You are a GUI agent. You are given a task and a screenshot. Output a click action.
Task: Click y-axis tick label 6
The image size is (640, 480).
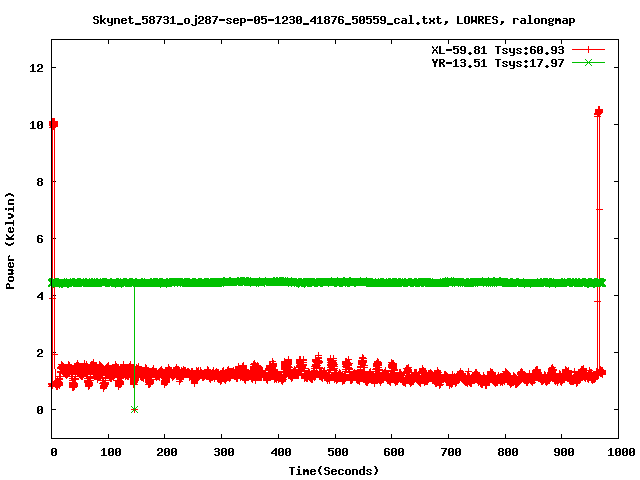click(40, 239)
